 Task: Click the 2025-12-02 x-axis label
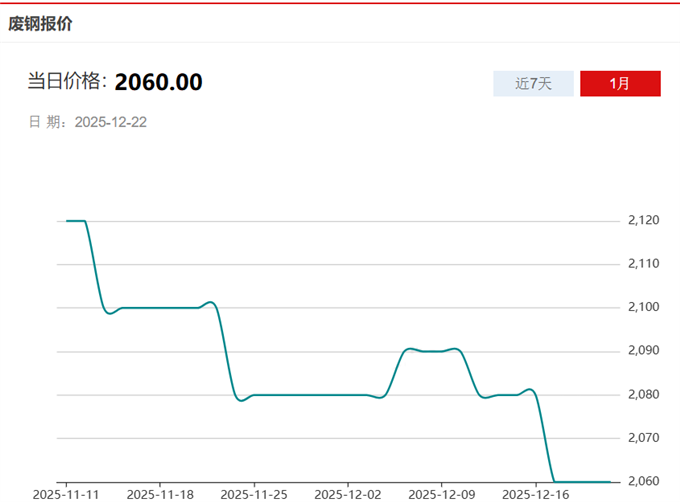click(x=348, y=494)
